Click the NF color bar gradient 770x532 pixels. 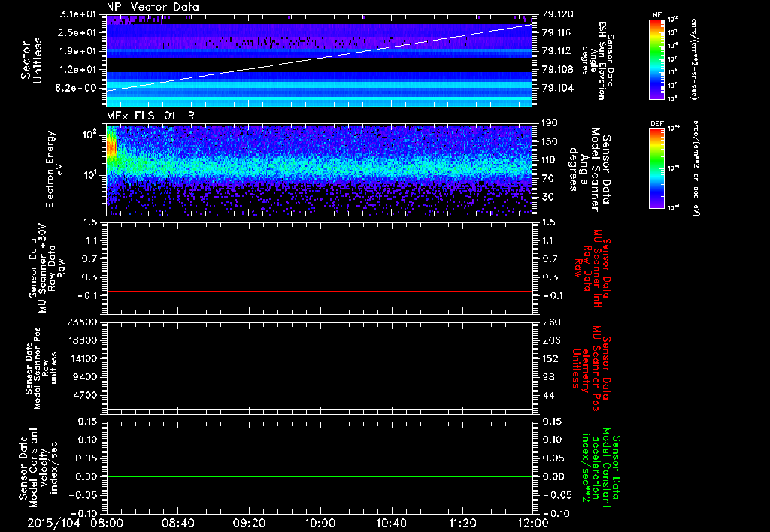click(x=656, y=59)
